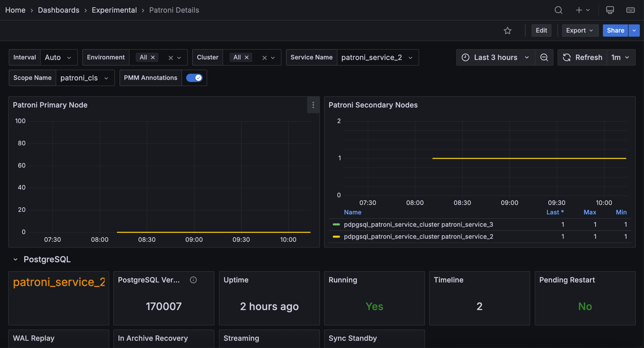Open the Scope Name selector
The height and width of the screenshot is (348, 644).
(x=85, y=78)
